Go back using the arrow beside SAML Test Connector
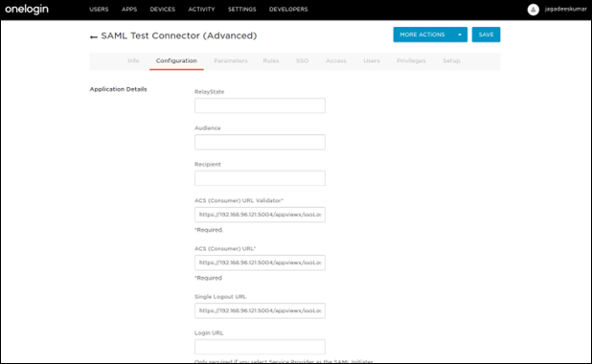The image size is (592, 364). point(94,36)
